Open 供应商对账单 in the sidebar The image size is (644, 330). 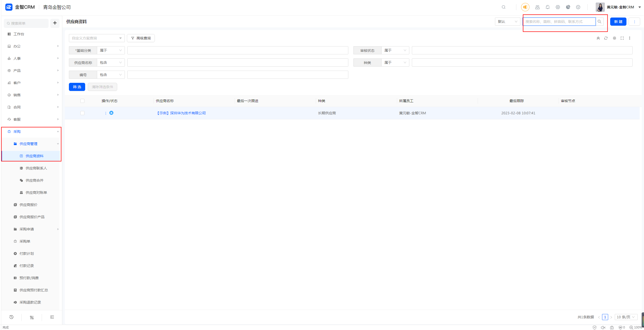click(36, 193)
